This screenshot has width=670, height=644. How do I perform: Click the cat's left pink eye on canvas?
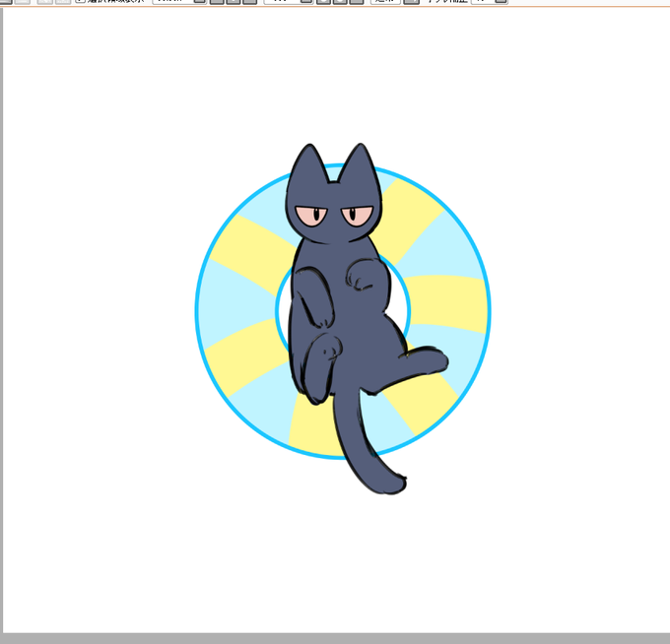pyautogui.click(x=311, y=216)
